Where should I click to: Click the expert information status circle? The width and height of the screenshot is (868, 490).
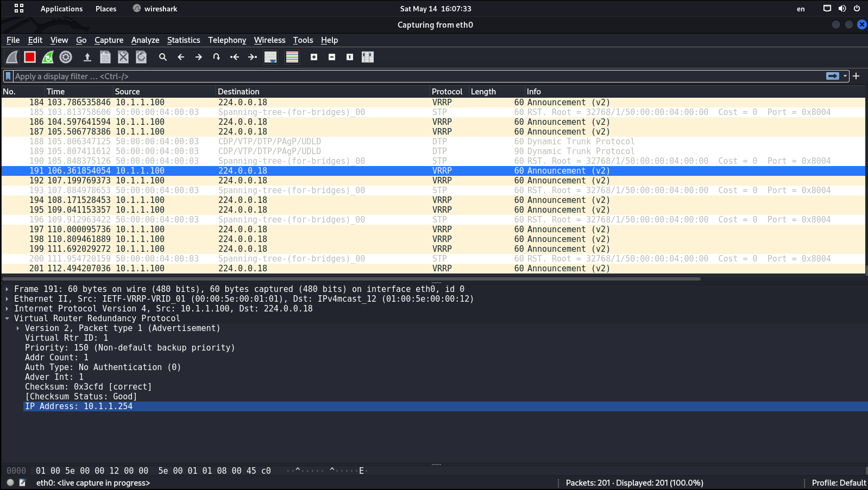10,482
